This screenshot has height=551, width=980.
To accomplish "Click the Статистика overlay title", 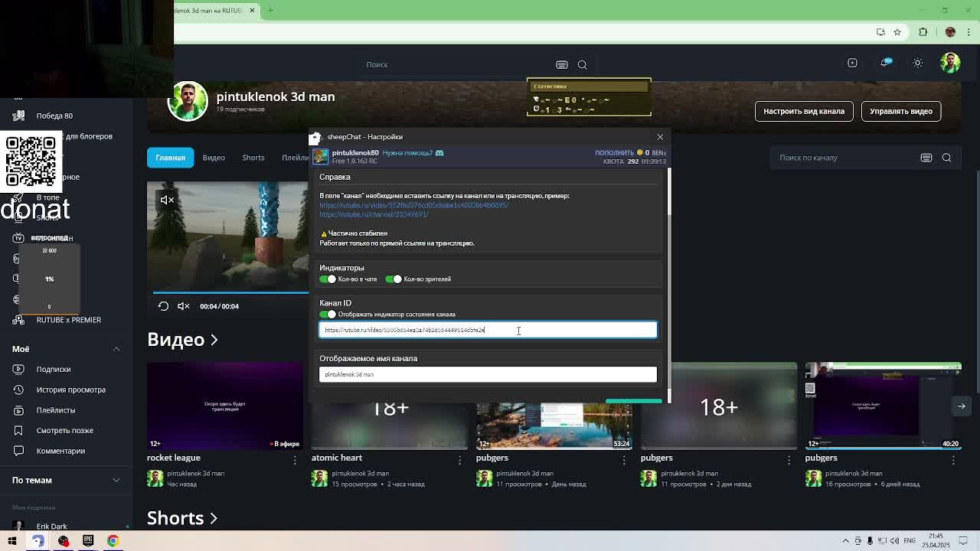I will click(x=550, y=86).
